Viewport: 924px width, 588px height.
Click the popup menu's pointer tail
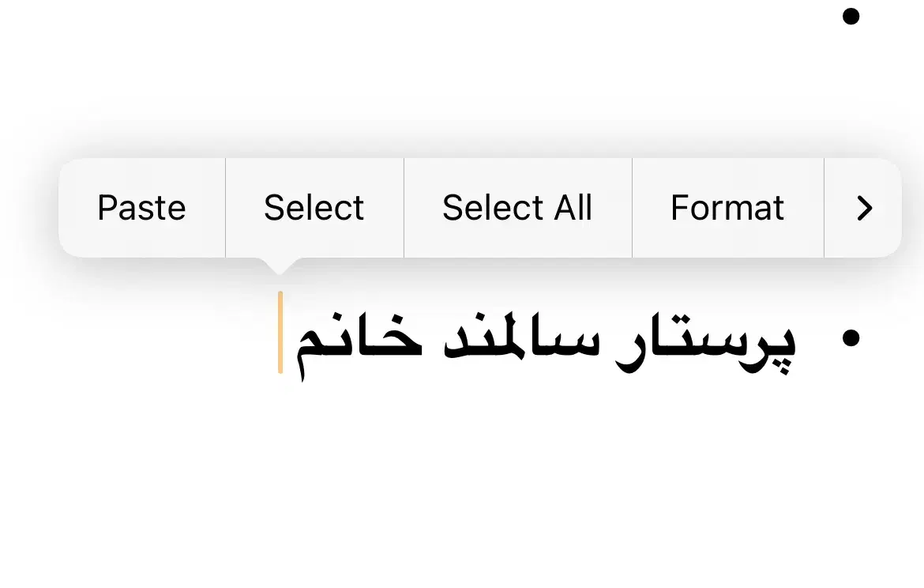(x=278, y=266)
